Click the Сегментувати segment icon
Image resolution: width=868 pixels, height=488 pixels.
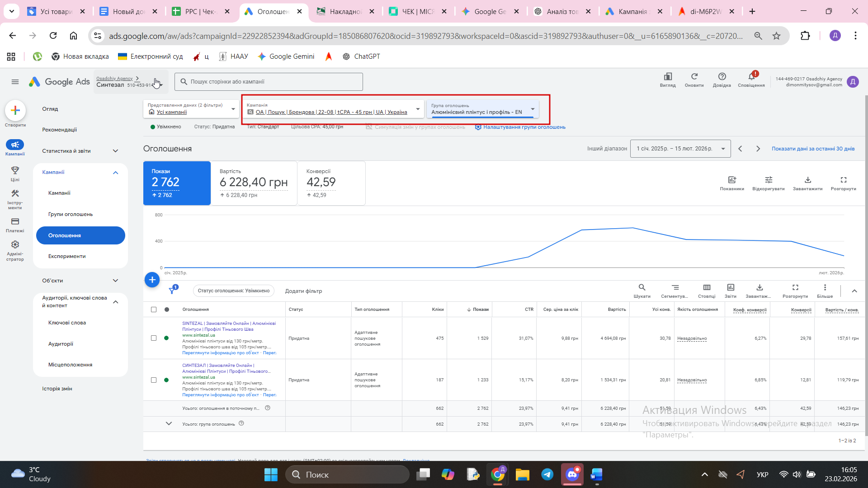675,288
